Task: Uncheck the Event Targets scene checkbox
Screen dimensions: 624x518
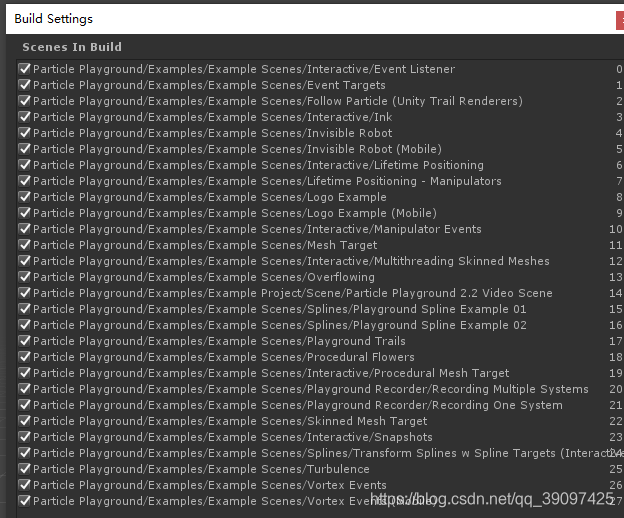Action: click(x=25, y=85)
